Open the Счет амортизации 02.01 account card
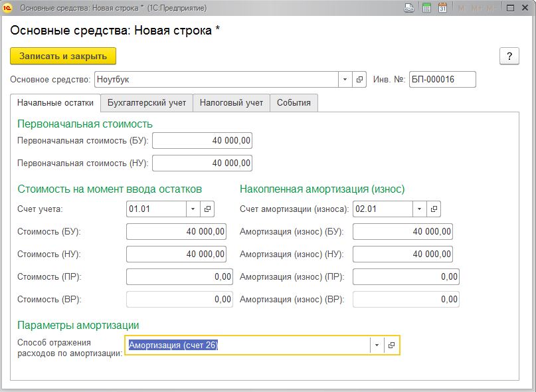Image resolution: width=536 pixels, height=392 pixels. [434, 209]
